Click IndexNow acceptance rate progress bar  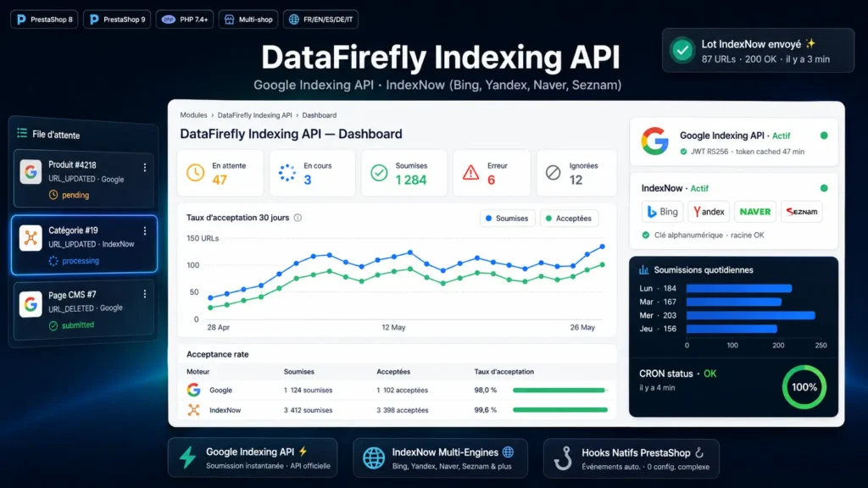(x=559, y=410)
